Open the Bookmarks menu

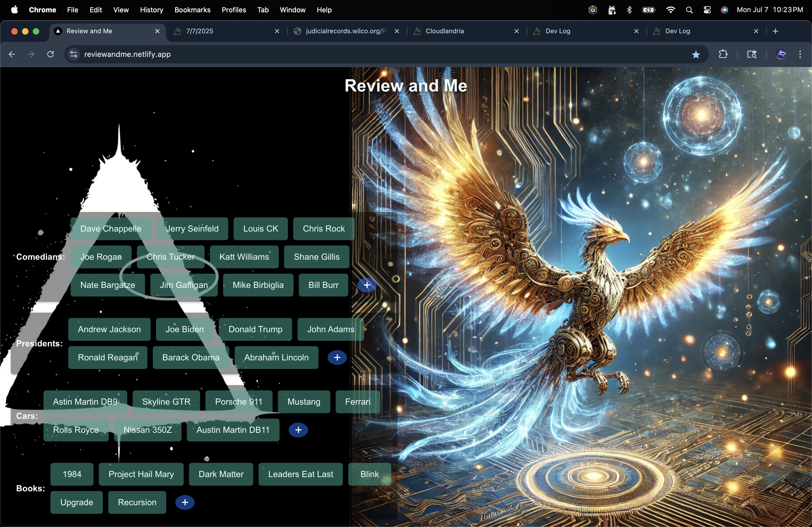point(192,10)
